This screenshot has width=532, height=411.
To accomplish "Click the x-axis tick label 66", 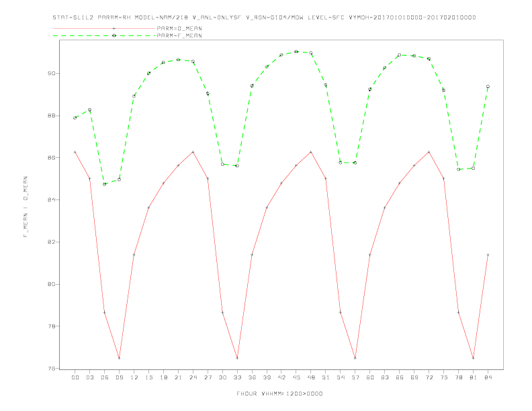I will pyautogui.click(x=400, y=377).
